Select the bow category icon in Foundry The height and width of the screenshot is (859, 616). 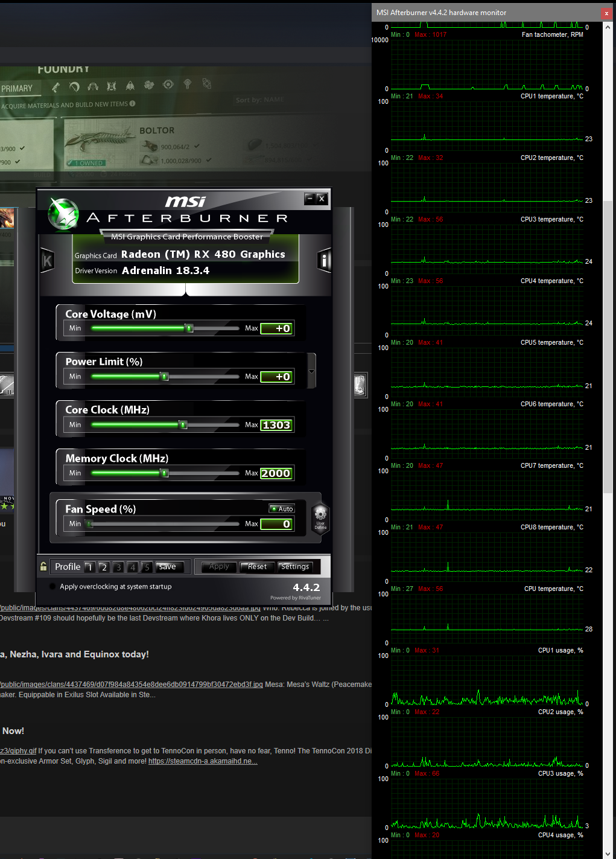(74, 86)
